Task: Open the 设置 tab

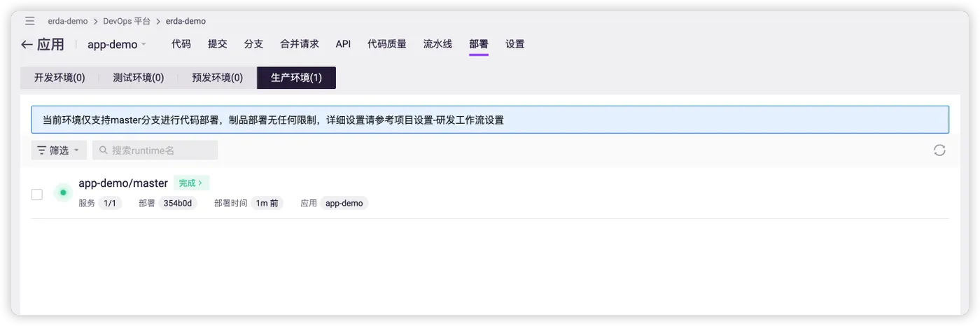Action: pyautogui.click(x=515, y=44)
